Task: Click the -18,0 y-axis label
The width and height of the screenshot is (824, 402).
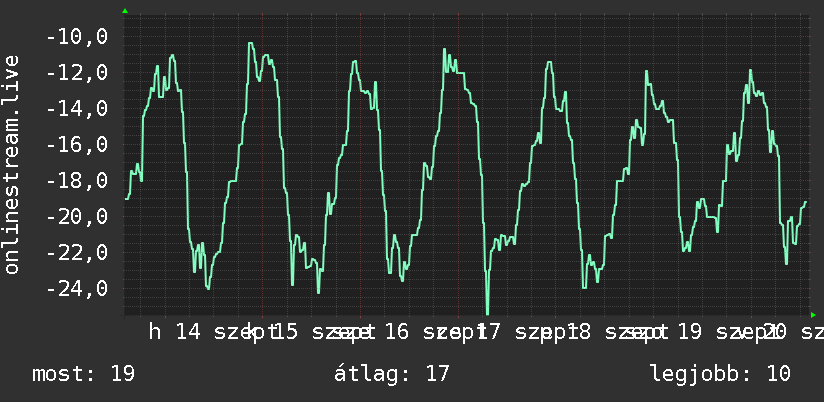Action: pos(77,181)
